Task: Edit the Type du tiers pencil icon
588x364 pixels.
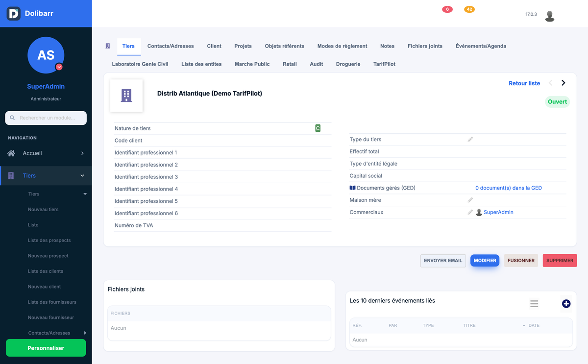Action: tap(470, 140)
